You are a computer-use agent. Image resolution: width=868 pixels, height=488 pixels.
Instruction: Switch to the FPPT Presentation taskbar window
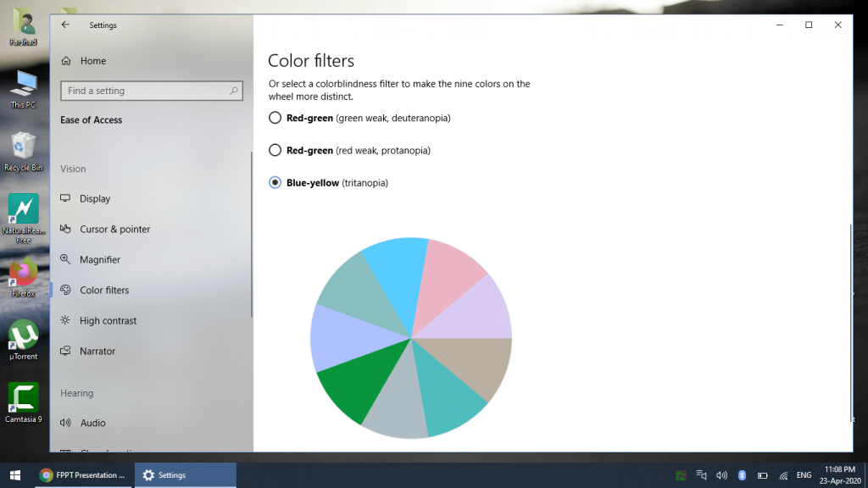click(x=81, y=475)
